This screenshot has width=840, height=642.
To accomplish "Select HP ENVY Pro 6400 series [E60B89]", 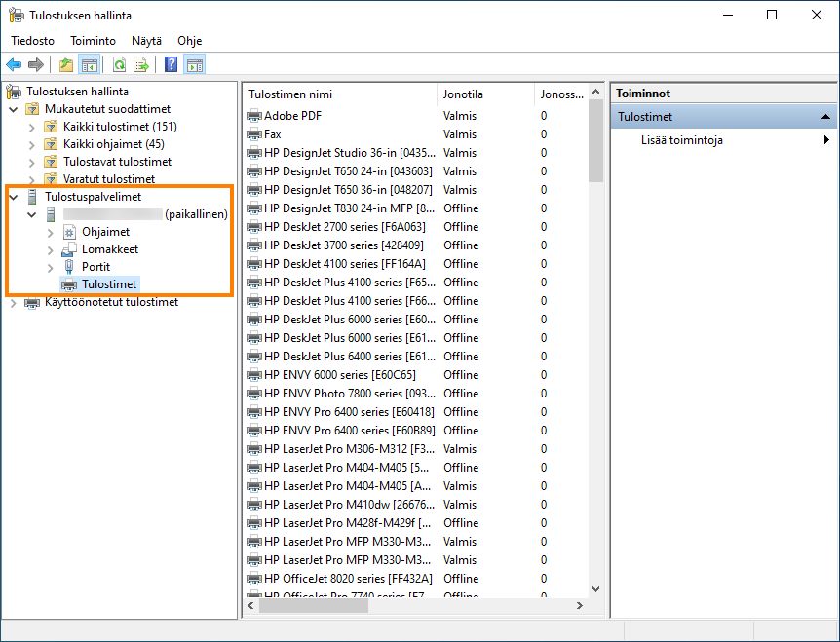I will pos(416,431).
